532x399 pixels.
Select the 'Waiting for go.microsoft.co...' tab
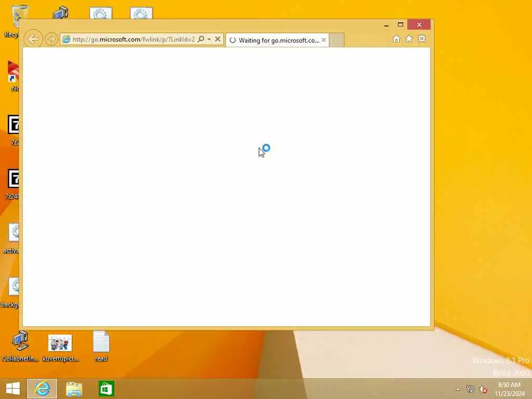point(277,40)
